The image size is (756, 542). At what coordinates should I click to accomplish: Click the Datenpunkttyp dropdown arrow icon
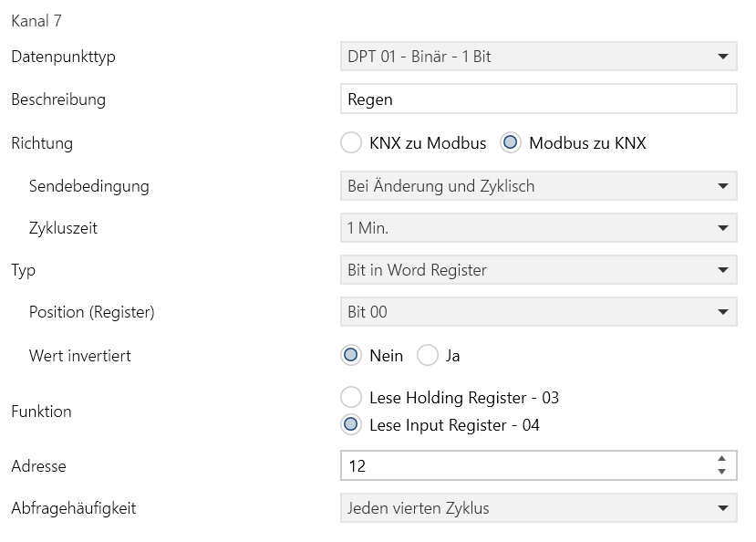click(x=722, y=57)
